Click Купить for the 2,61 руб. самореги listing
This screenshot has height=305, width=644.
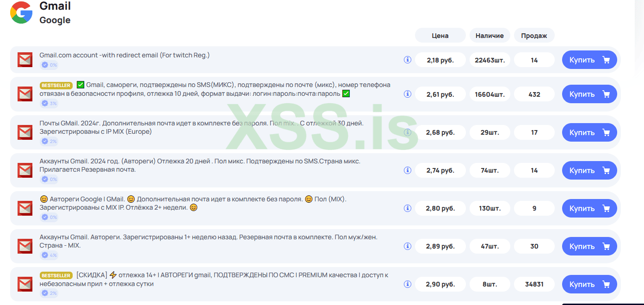click(589, 94)
